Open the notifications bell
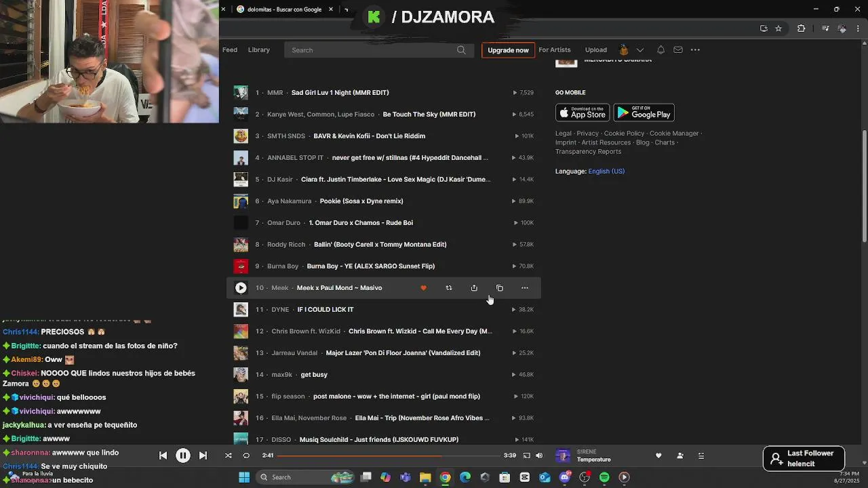The image size is (868, 488). pos(660,49)
